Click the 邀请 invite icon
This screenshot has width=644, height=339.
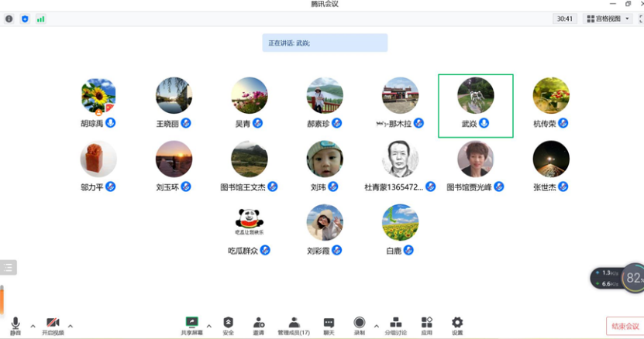[258, 324]
